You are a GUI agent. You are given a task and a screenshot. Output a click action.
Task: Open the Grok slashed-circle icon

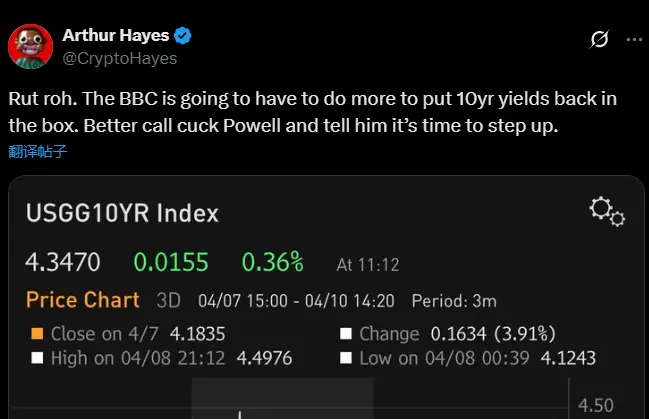[599, 40]
